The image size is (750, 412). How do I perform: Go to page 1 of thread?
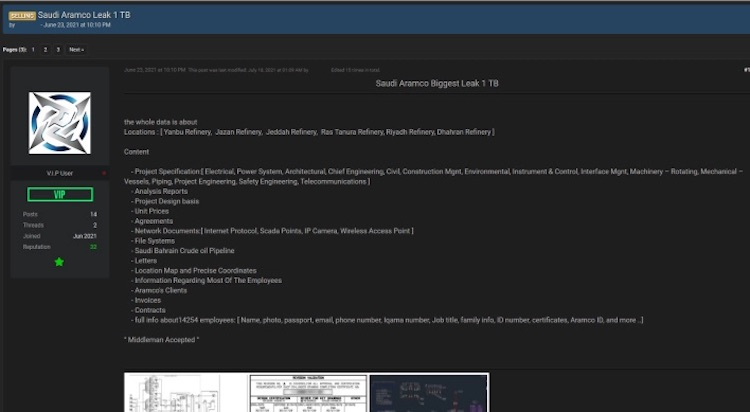[33, 49]
